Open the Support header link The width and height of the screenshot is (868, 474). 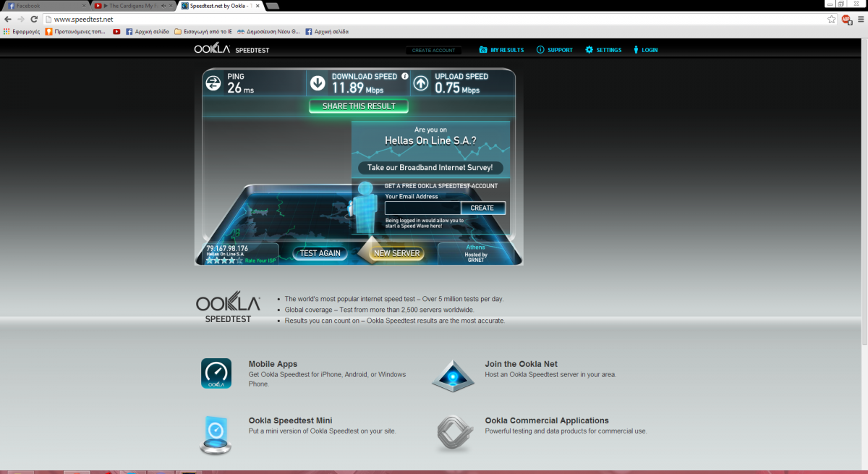point(555,50)
